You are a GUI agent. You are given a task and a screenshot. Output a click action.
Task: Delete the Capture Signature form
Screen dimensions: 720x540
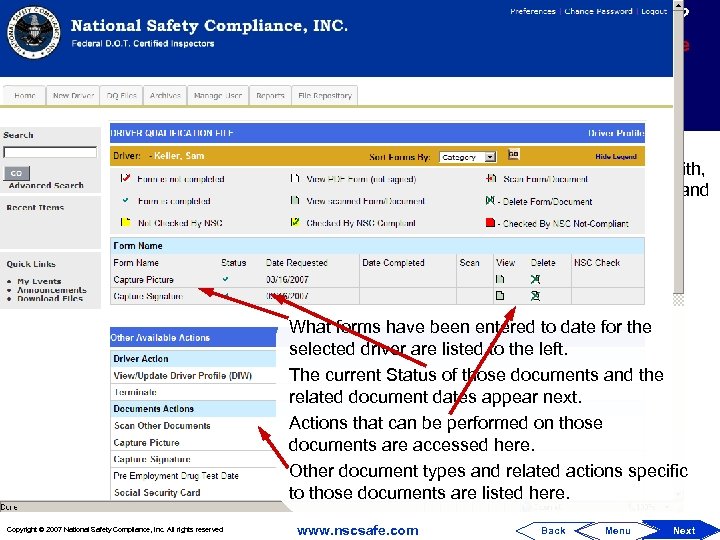click(535, 296)
